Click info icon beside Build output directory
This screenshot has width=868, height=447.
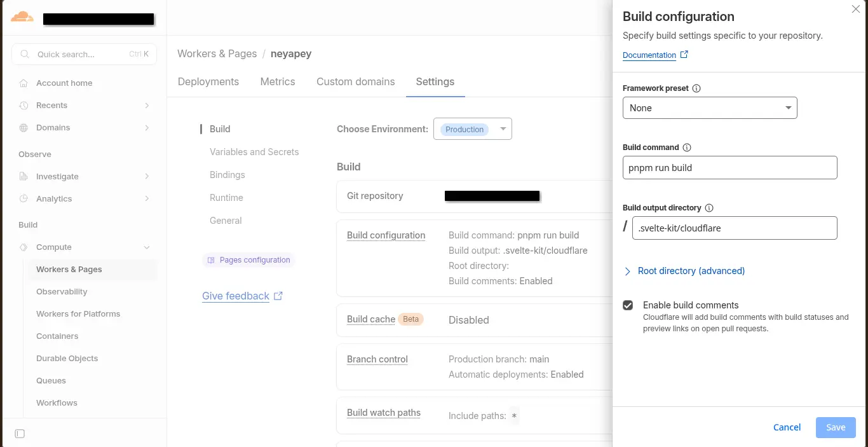(x=709, y=208)
